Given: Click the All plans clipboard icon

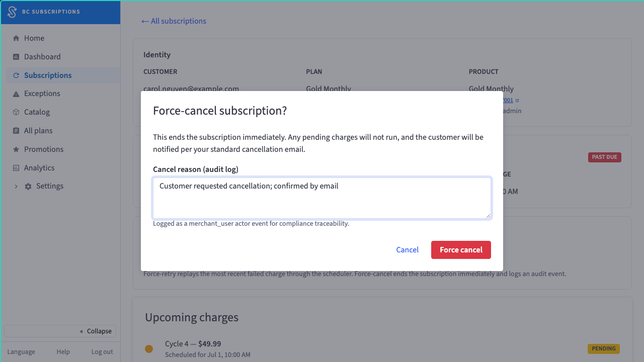Looking at the screenshot, I should 16,131.
